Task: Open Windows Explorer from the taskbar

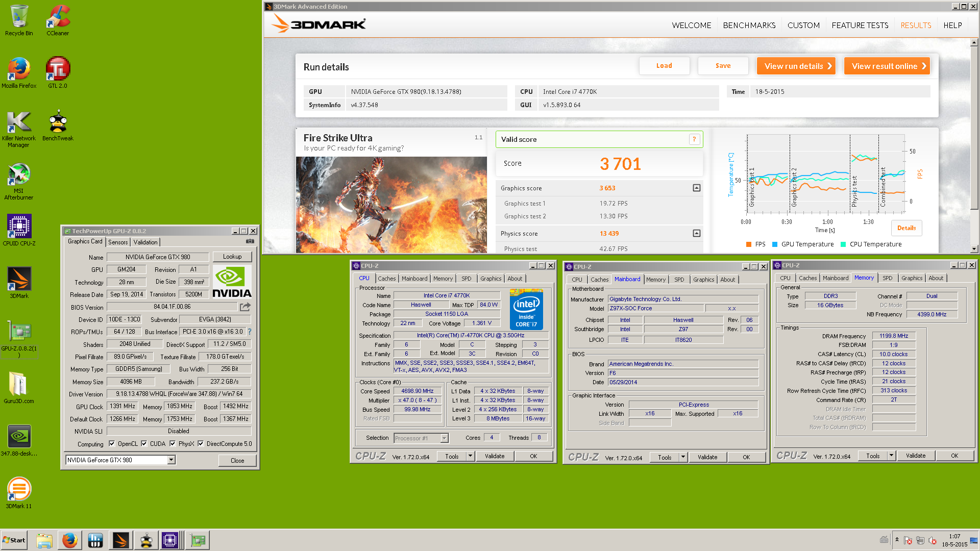Action: coord(44,540)
